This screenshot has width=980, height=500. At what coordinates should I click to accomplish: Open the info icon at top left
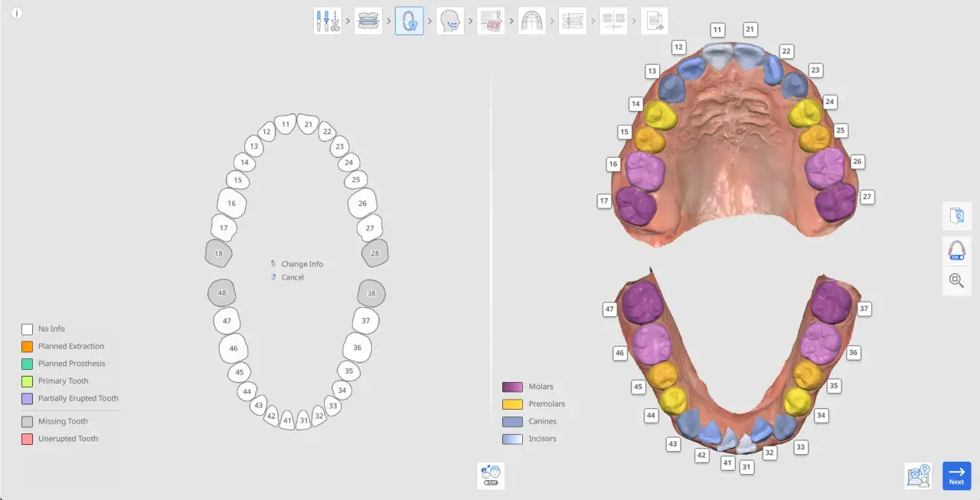(x=17, y=13)
